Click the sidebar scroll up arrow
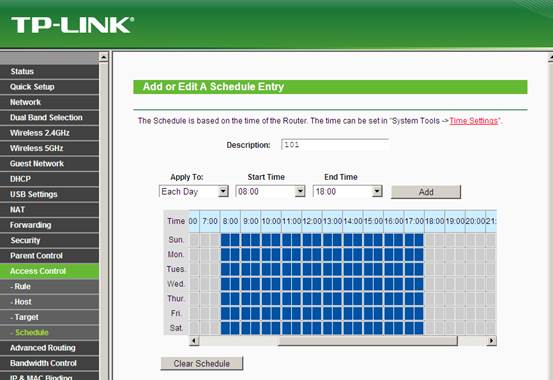553x380 pixels. point(103,57)
